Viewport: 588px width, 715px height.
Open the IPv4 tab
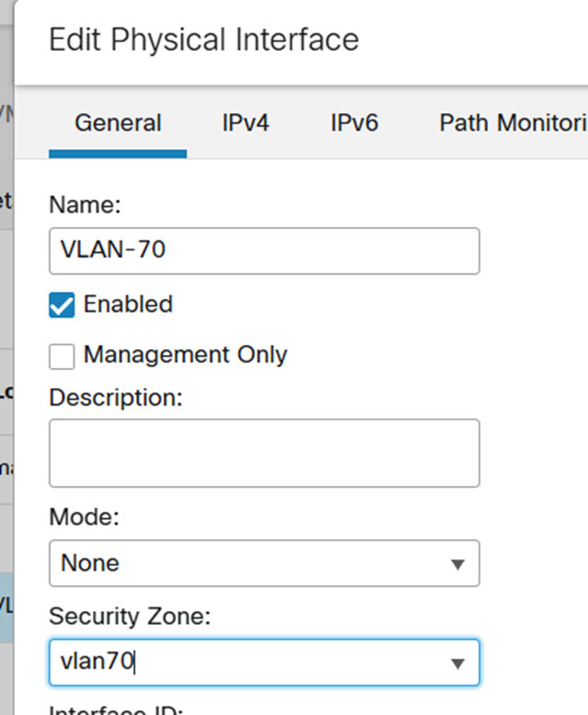point(246,123)
